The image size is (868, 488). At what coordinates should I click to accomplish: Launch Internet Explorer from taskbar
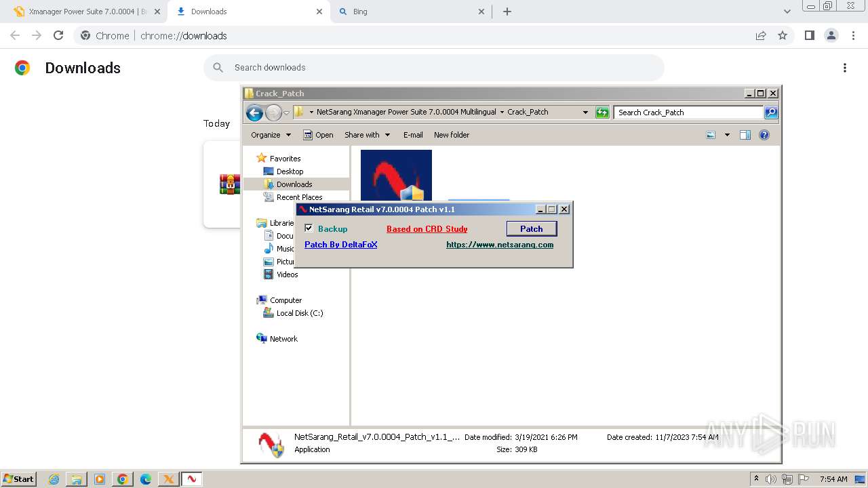point(54,479)
